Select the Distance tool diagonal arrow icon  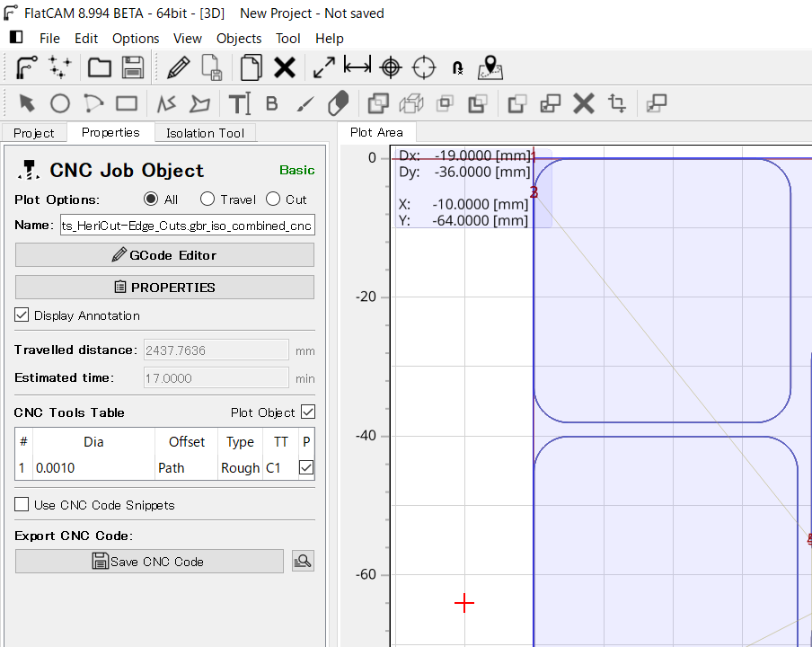pos(324,67)
